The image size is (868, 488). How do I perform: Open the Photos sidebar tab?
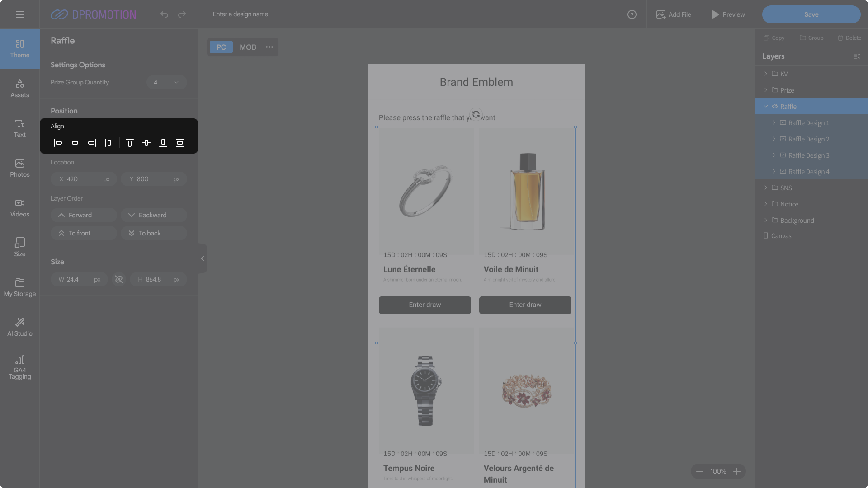tap(20, 168)
